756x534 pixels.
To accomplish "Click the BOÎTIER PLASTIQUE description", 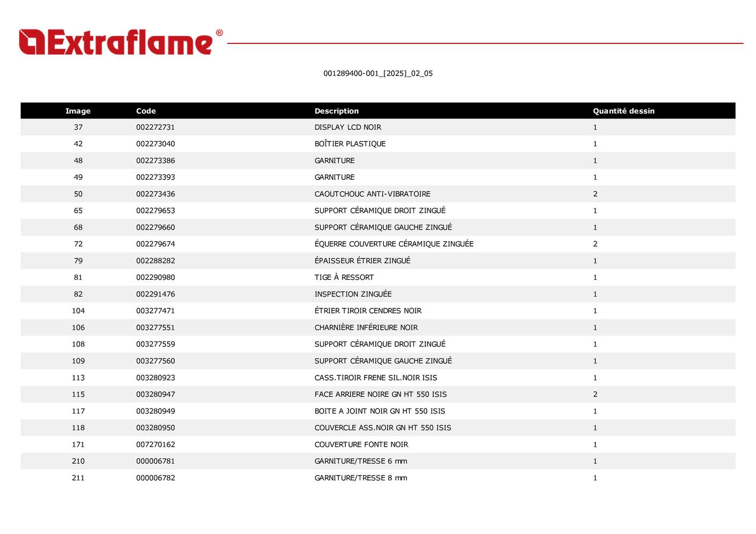I will tap(350, 144).
